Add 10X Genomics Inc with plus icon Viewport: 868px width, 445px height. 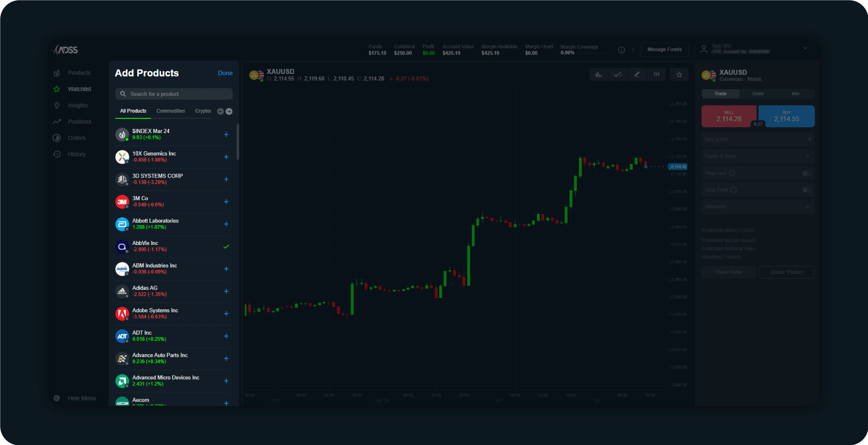click(226, 157)
